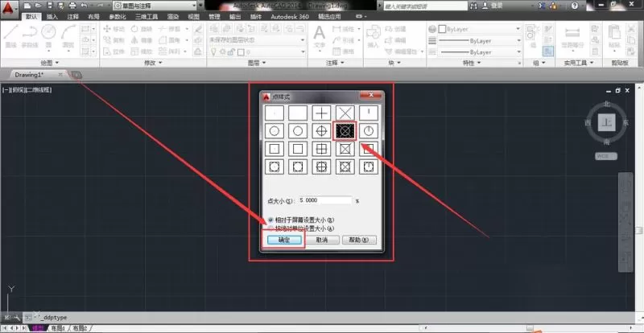Switch to the 参数化 ribbon tab

(117, 17)
